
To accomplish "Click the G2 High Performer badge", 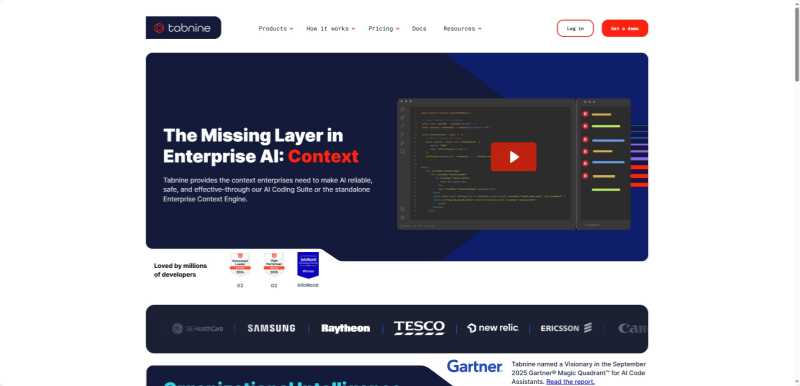I will pyautogui.click(x=274, y=264).
